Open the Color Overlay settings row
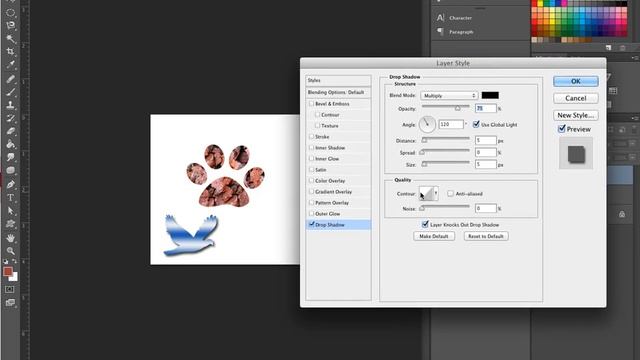This screenshot has height=360, width=640. 338,180
